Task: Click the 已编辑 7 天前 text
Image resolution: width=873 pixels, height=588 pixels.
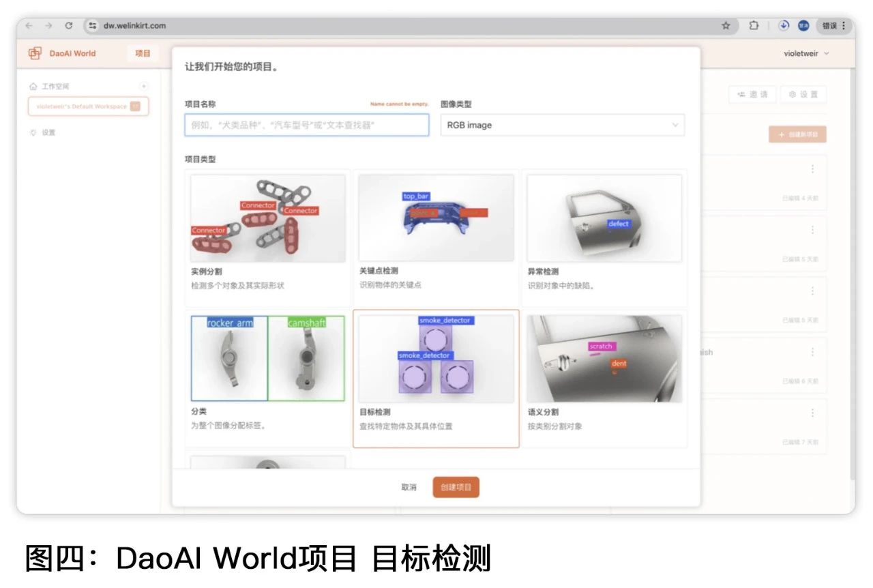Action: point(800,442)
